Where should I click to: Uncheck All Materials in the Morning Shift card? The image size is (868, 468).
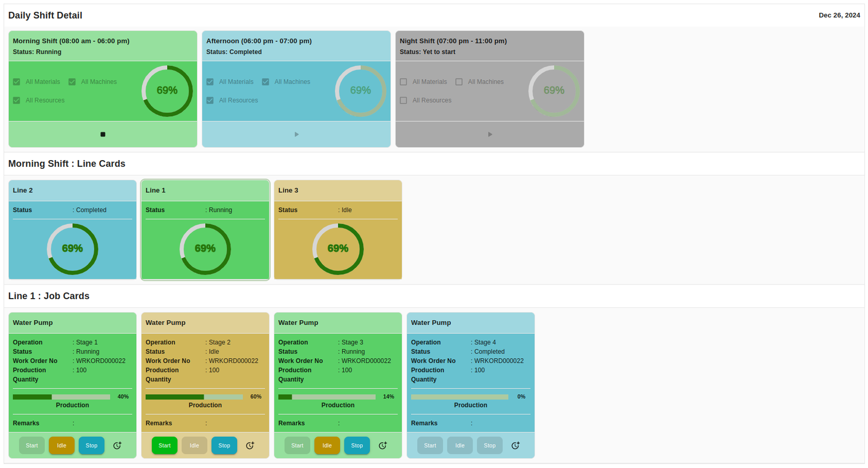pos(17,82)
